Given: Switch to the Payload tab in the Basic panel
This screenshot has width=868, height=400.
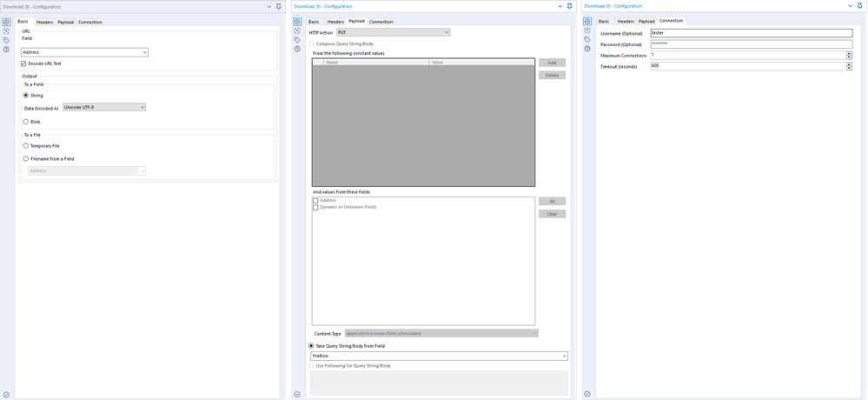Looking at the screenshot, I should 65,22.
